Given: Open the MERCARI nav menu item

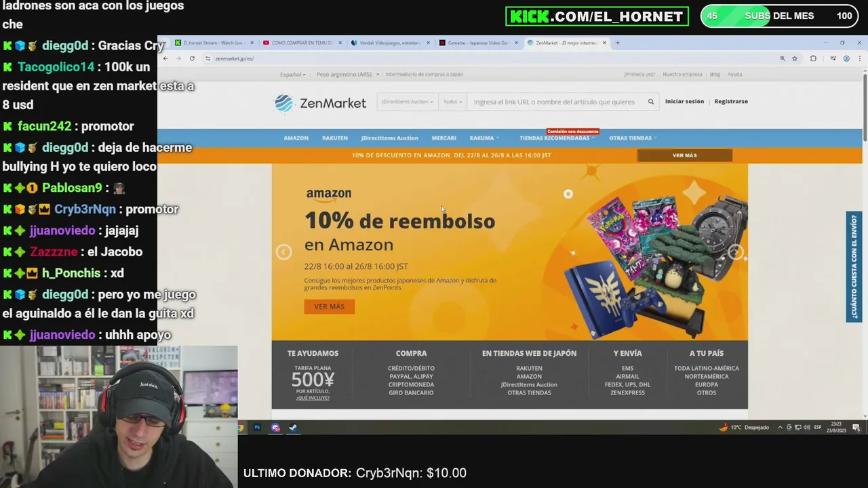Looking at the screenshot, I should click(x=444, y=138).
